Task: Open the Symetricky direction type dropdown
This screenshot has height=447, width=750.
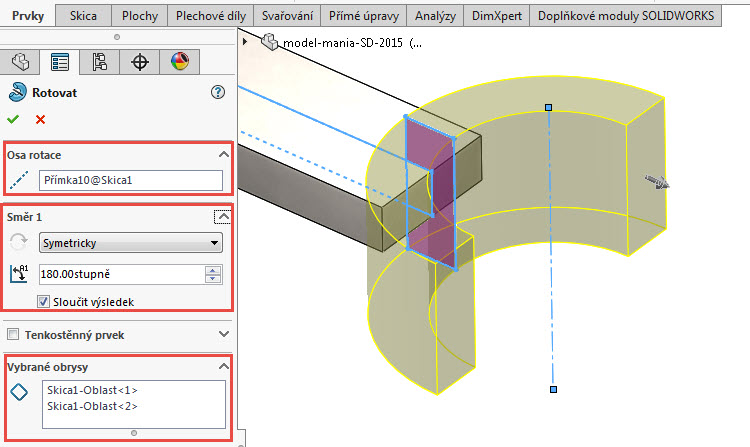Action: click(x=130, y=242)
